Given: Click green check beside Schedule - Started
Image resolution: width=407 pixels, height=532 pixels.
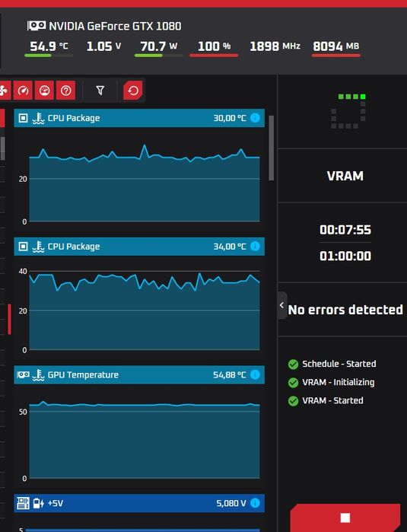Looking at the screenshot, I should click(293, 364).
